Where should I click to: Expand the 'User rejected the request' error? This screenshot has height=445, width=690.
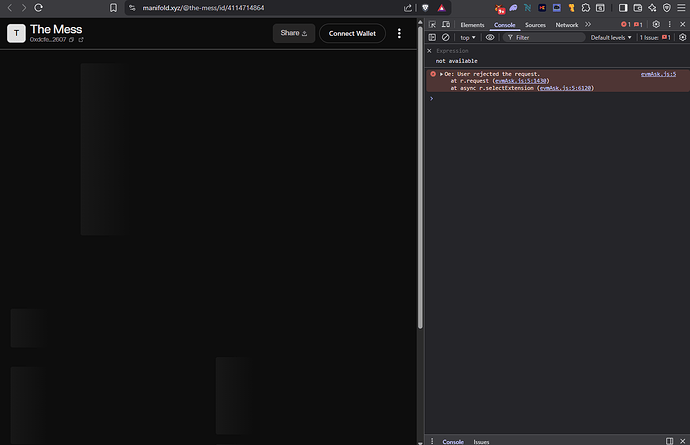pyautogui.click(x=441, y=74)
